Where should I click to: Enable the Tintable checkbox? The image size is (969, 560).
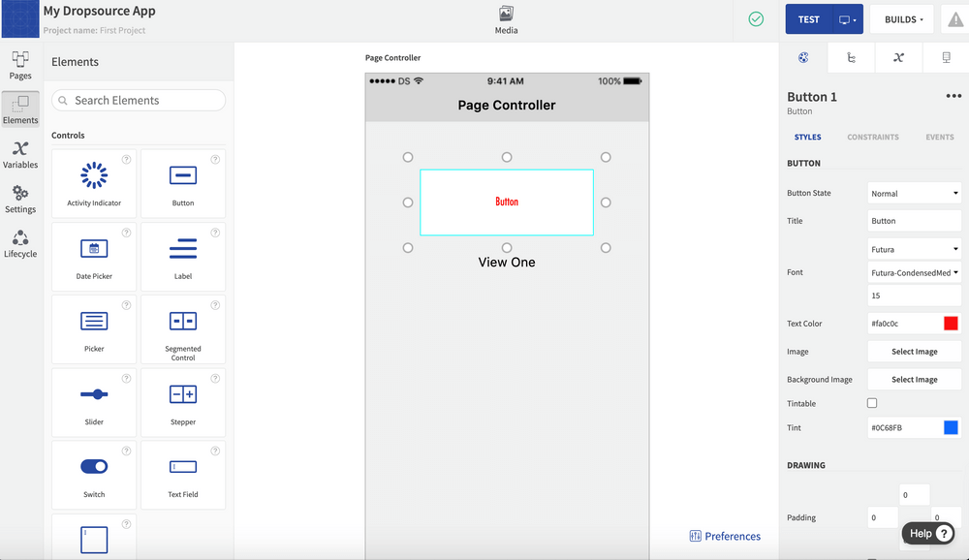tap(872, 402)
